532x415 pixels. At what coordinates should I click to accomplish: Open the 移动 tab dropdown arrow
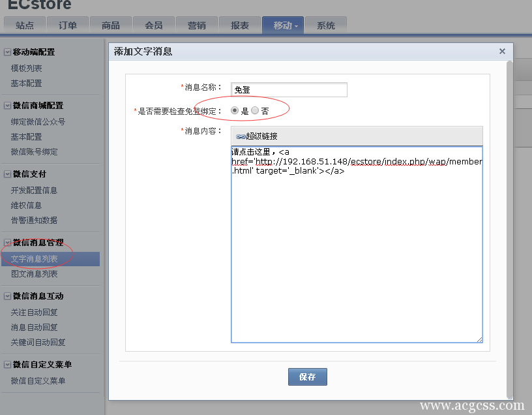[297, 26]
